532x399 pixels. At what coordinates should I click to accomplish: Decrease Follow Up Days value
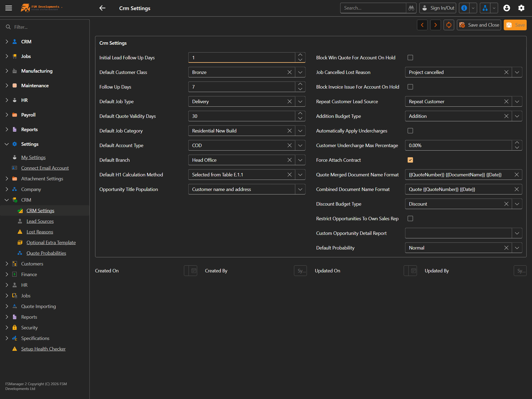pos(300,89)
